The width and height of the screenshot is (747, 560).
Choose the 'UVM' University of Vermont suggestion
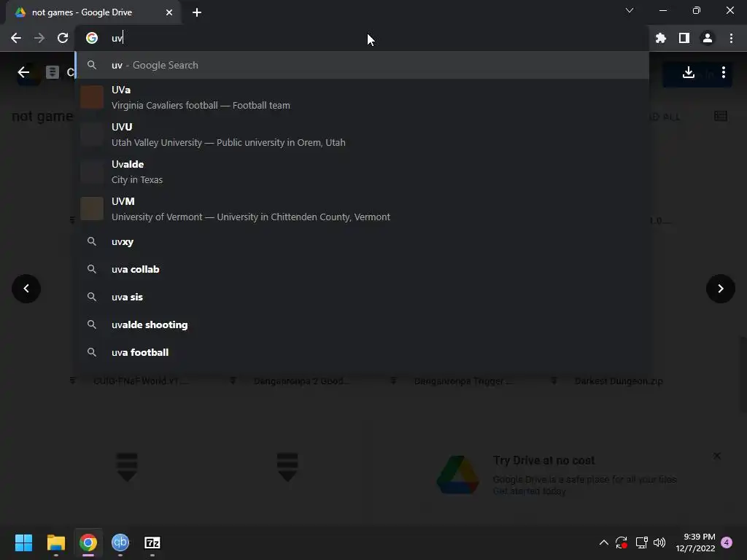coord(362,209)
